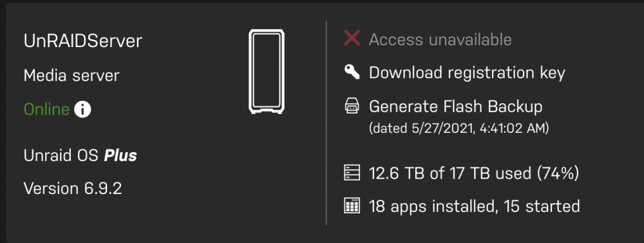Click the Online status info icon

point(82,110)
